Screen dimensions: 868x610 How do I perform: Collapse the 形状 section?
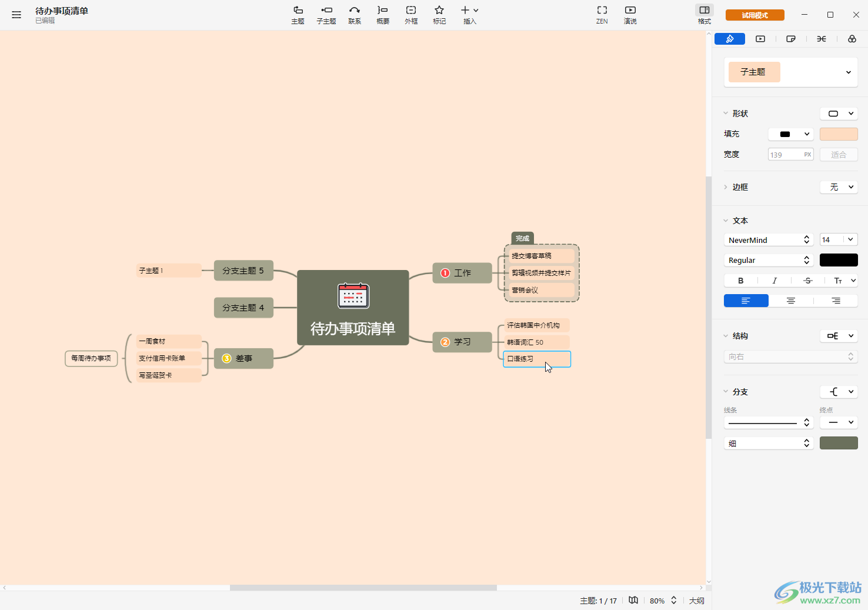click(726, 114)
